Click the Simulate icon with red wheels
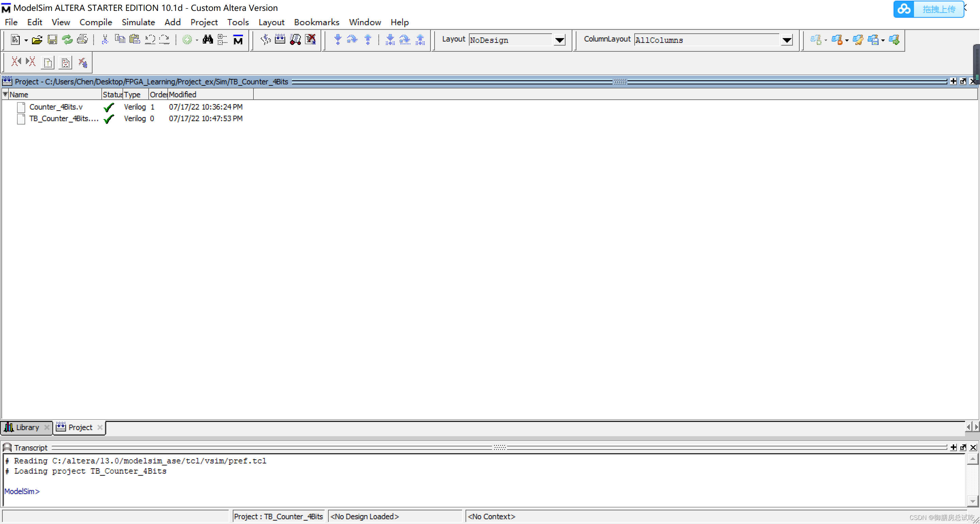This screenshot has width=980, height=524. coord(295,39)
